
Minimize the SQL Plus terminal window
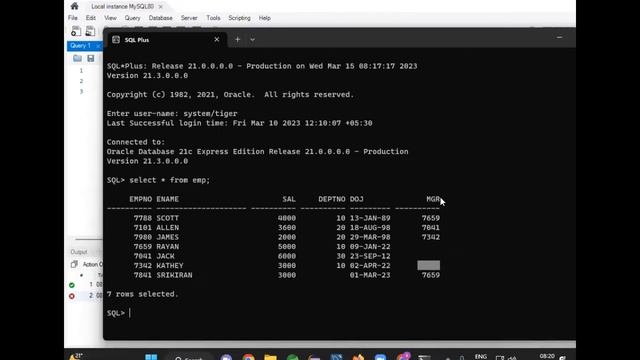pyautogui.click(x=559, y=38)
